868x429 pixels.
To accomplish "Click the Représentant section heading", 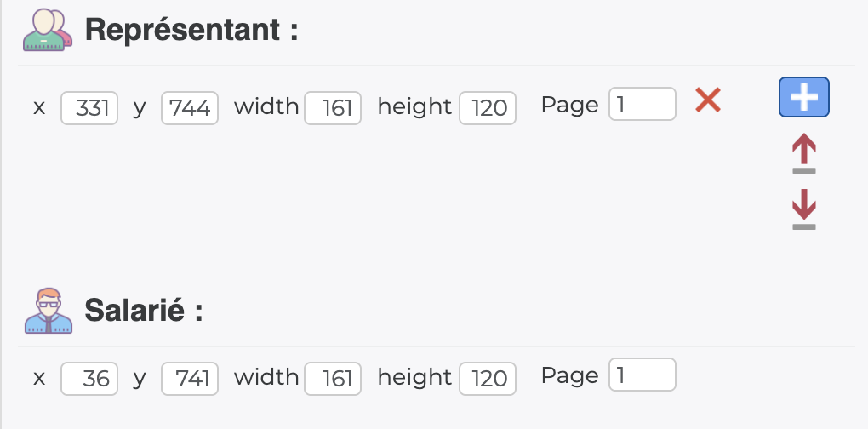I will 191,31.
